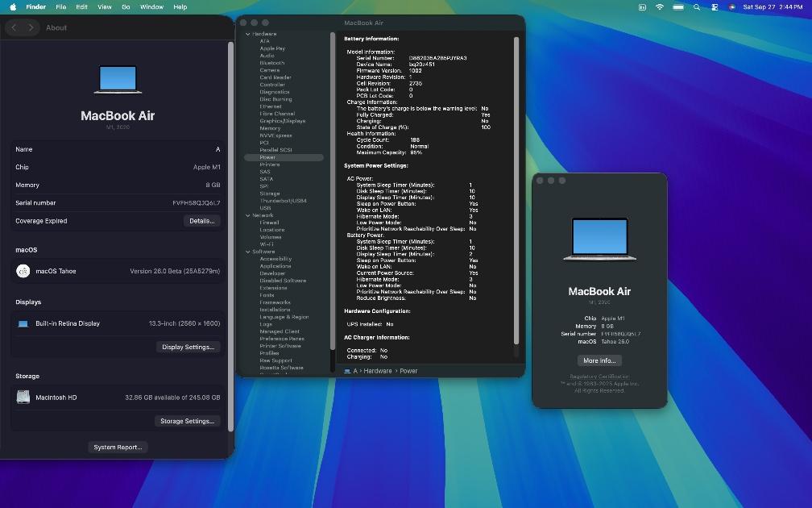Open the Window menu
Viewport: 812px width, 508px height.
[151, 6]
